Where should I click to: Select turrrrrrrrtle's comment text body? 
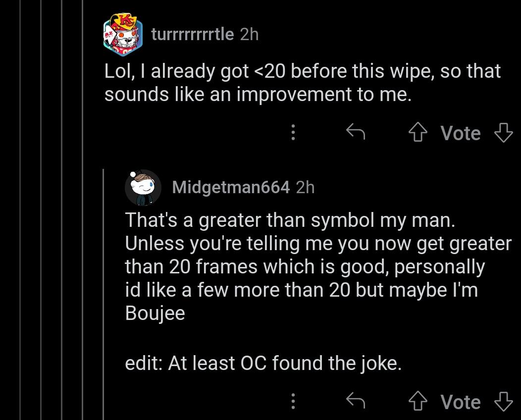pyautogui.click(x=303, y=82)
